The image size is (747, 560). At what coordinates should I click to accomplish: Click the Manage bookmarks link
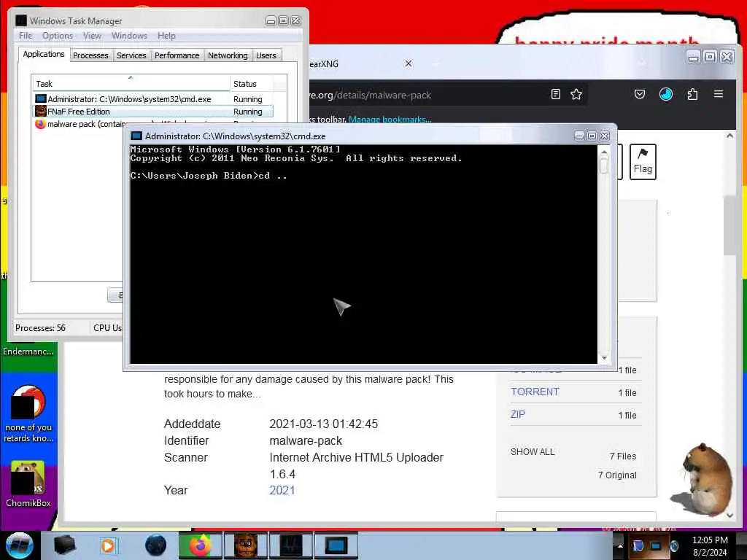pos(390,119)
